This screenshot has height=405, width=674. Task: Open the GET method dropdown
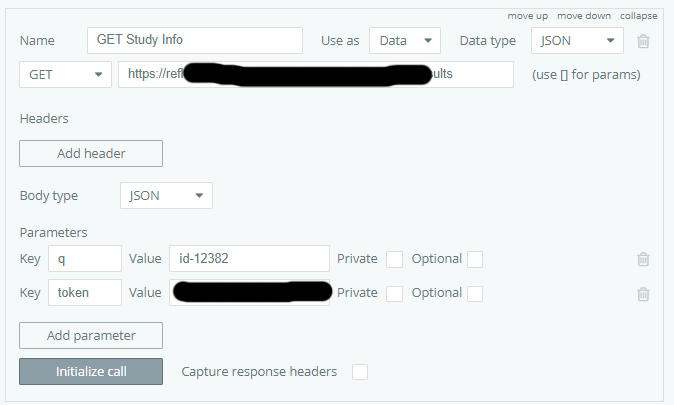click(66, 75)
